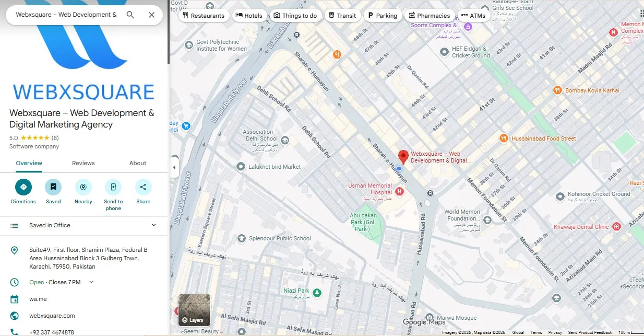Click Hussainabad Food Street marker
The height and width of the screenshot is (336, 644).
coord(504,138)
